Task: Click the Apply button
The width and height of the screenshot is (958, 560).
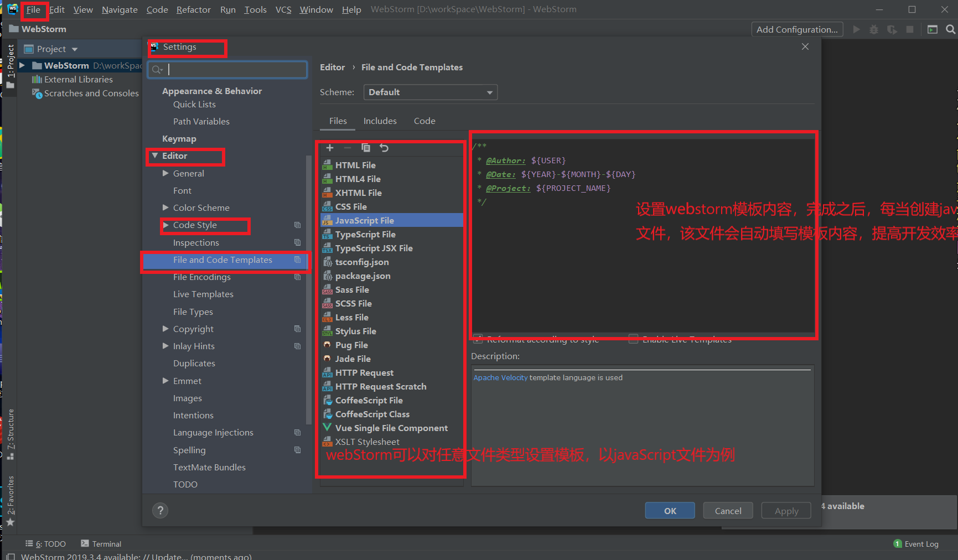Action: point(786,511)
